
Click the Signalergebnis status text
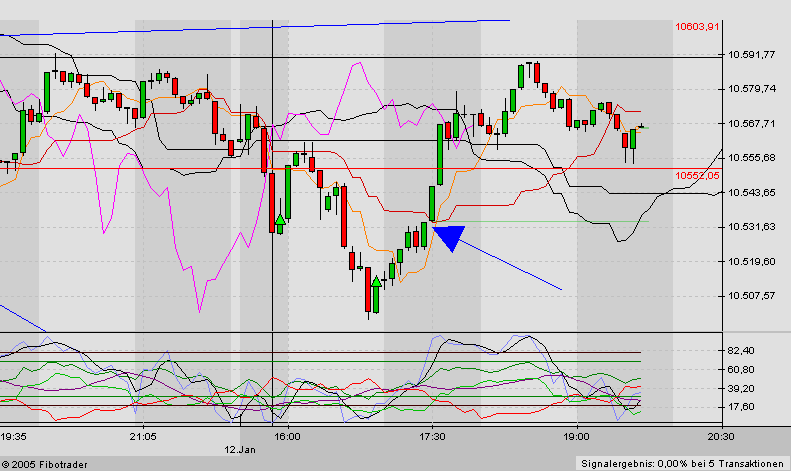point(682,463)
